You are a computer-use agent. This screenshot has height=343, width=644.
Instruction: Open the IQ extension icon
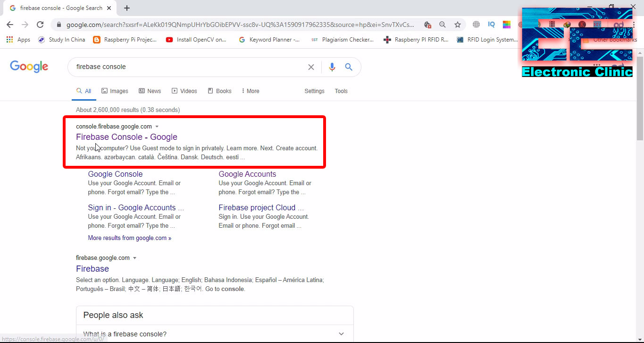click(491, 25)
